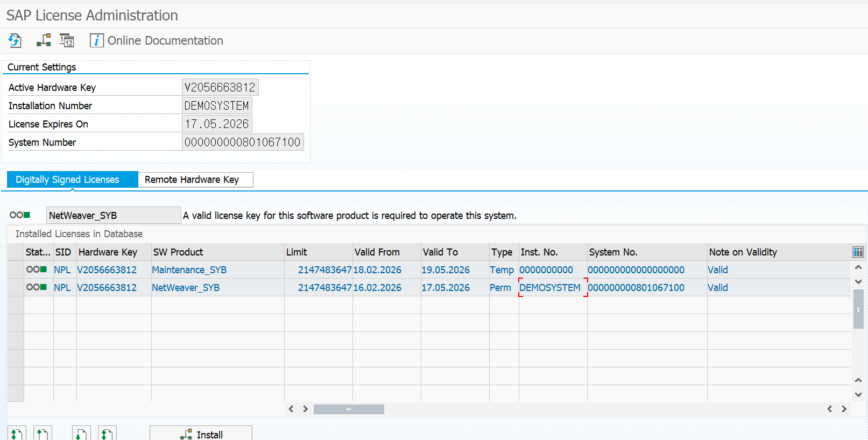Click the Perm license type cell
This screenshot has height=440, width=868.
click(504, 287)
